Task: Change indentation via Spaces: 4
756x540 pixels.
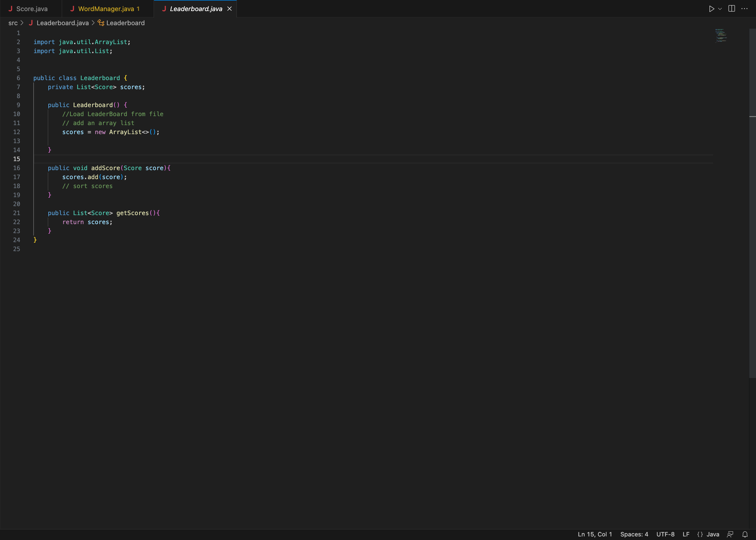Action: pos(634,534)
